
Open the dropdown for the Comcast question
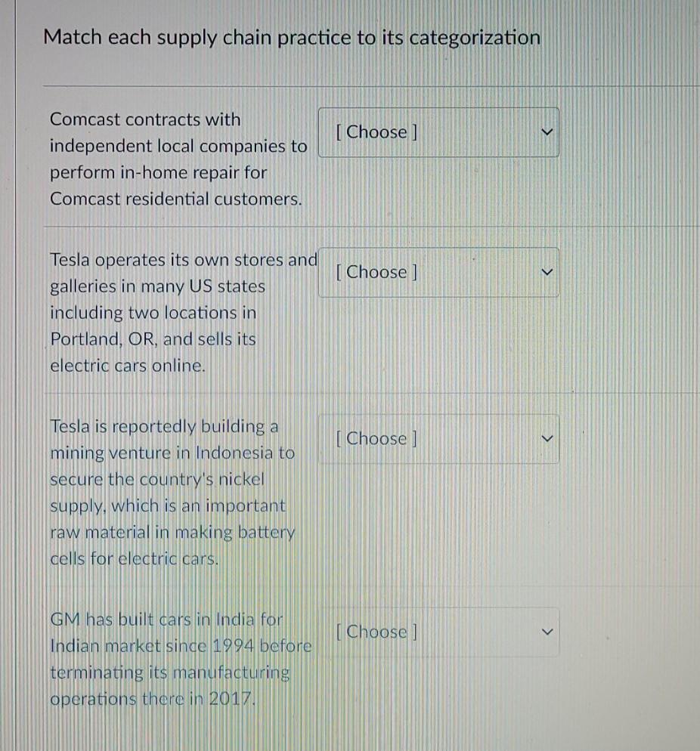pyautogui.click(x=438, y=131)
